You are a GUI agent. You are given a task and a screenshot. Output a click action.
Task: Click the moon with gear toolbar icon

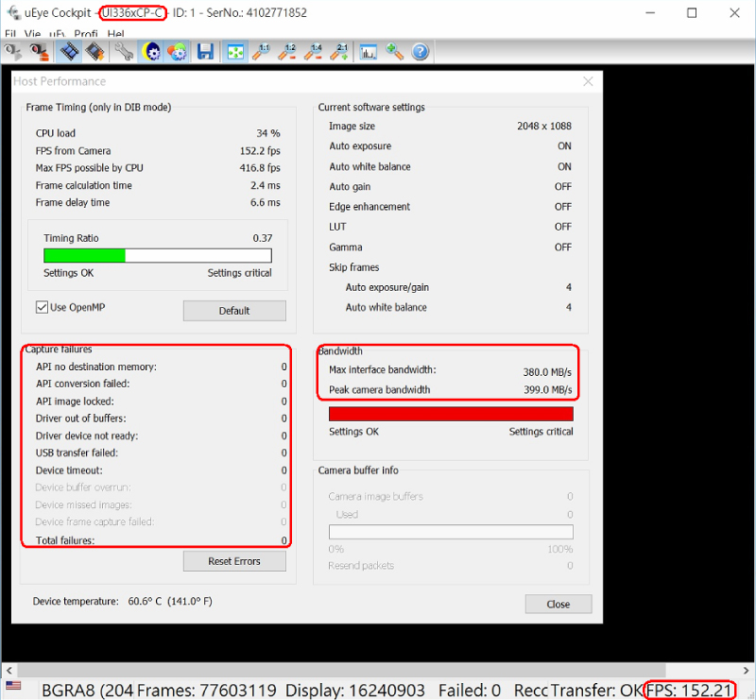[151, 52]
